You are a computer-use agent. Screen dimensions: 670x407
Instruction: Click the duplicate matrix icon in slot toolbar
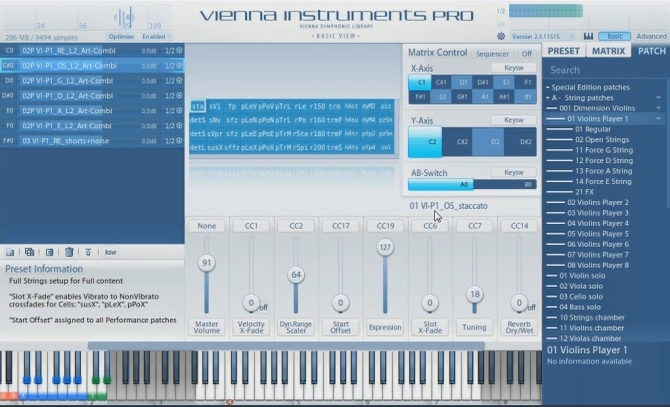pos(29,252)
